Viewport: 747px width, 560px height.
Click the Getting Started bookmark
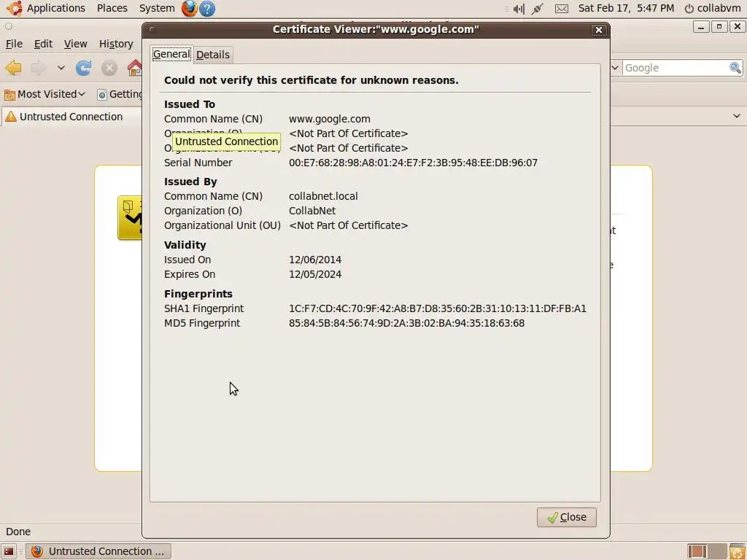pyautogui.click(x=119, y=94)
